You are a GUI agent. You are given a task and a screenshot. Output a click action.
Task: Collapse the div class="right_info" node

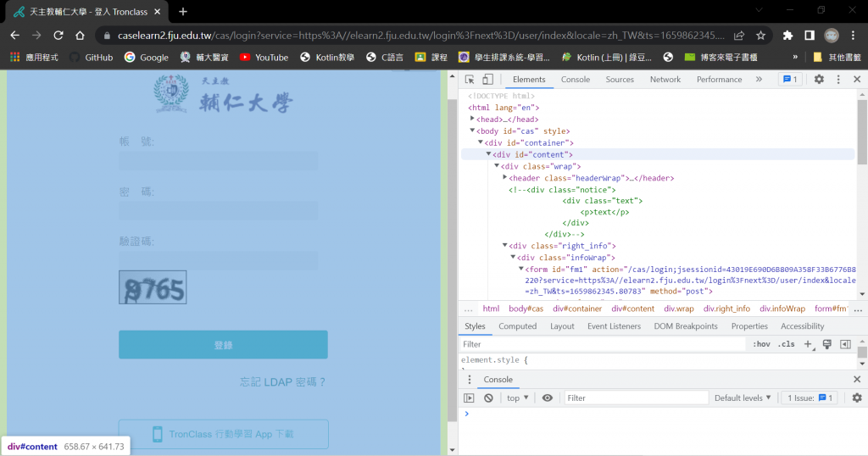coord(505,245)
